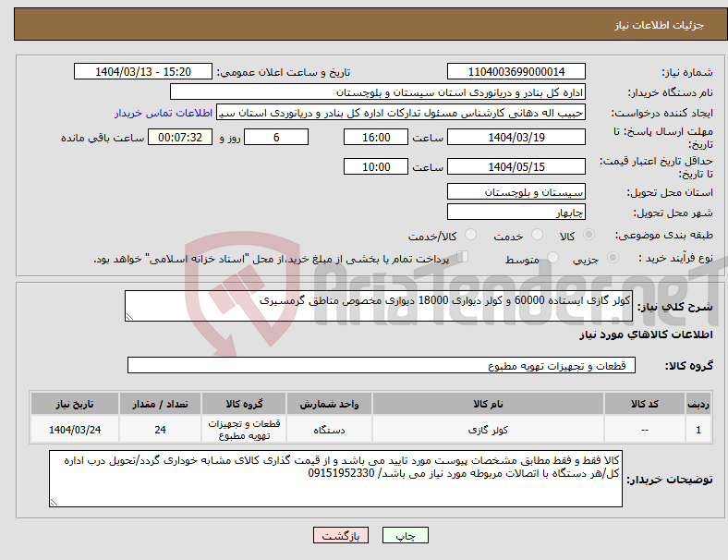
Task: Select the کالا/خدمت radio button
Action: (471, 235)
